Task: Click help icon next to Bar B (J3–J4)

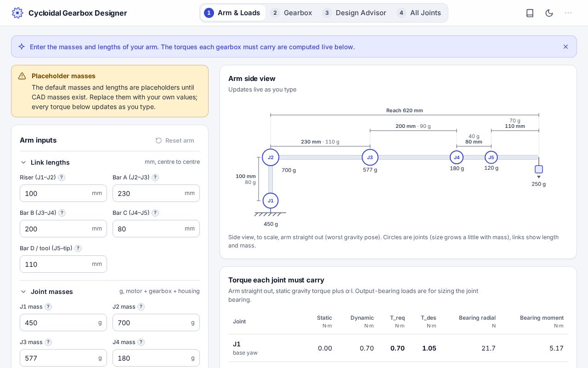Action: click(62, 213)
